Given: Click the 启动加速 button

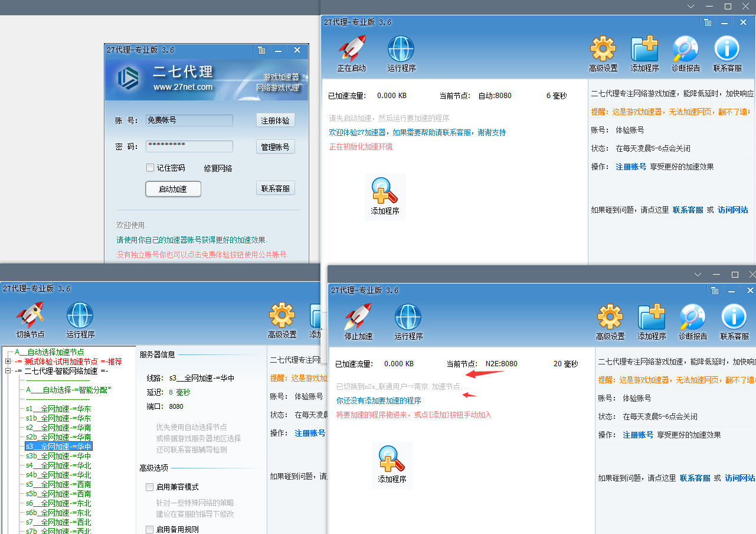Looking at the screenshot, I should 172,188.
